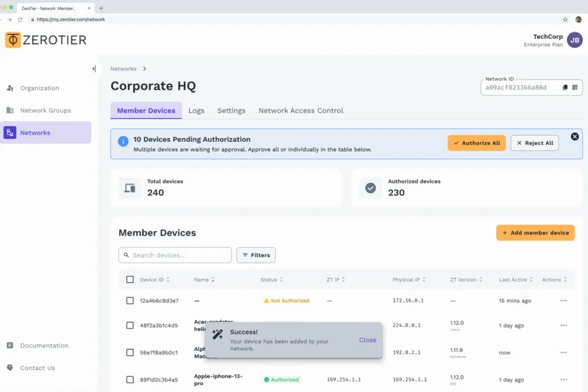The image size is (588, 392).
Task: Open actions menu for device 48f2a3b1c4d5
Action: point(563,325)
